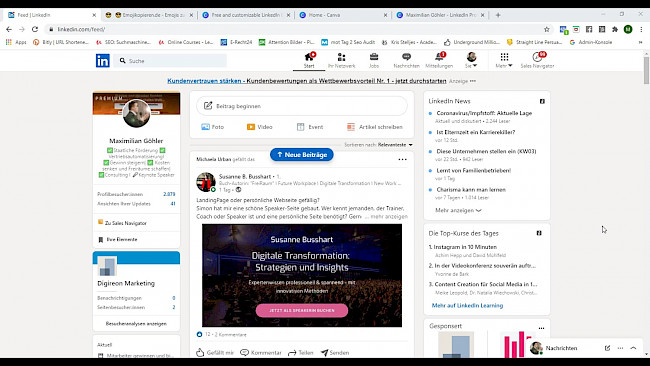Expand news with Mehr anzeigen
Viewport: 650px width, 366px height.
458,210
